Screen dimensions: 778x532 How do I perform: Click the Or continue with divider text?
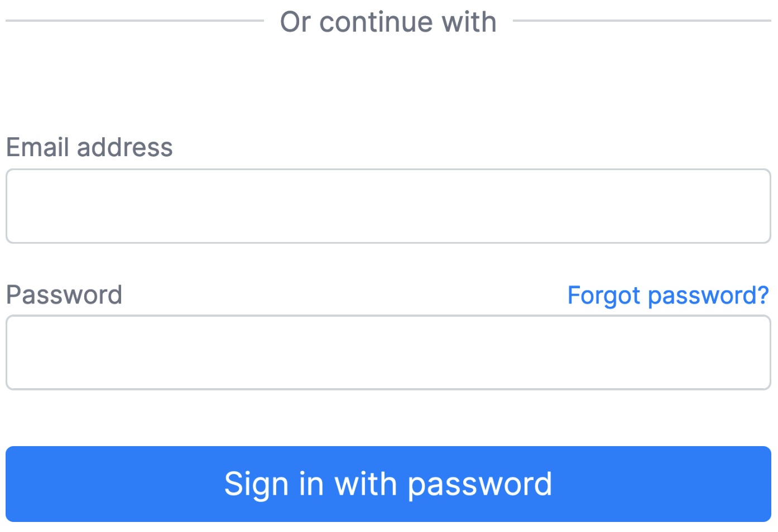click(x=388, y=22)
